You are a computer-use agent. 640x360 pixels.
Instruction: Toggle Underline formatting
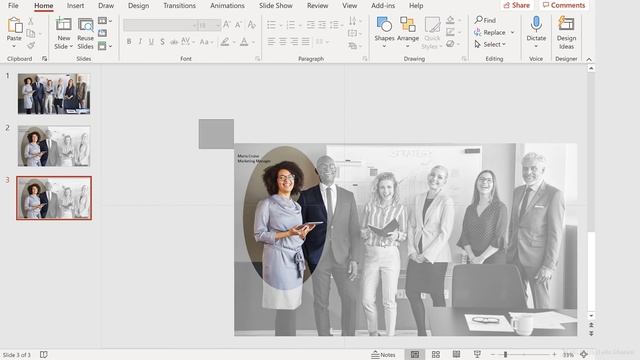(x=151, y=41)
